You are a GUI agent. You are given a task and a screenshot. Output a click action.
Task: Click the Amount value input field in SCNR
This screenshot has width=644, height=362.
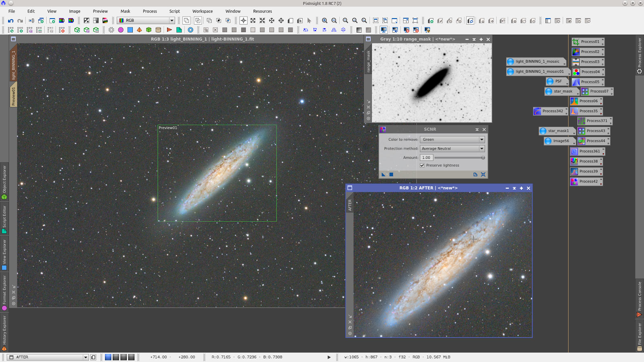[x=426, y=157]
